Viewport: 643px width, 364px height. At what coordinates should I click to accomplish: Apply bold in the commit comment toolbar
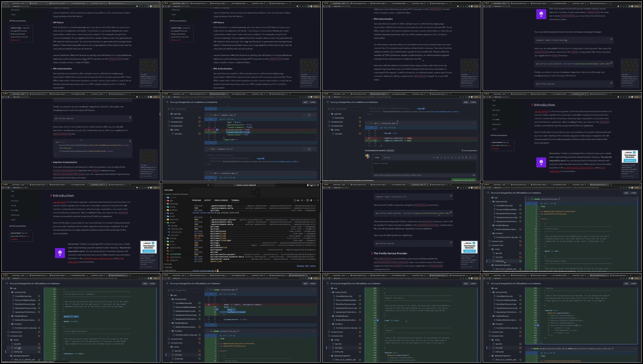point(438,157)
